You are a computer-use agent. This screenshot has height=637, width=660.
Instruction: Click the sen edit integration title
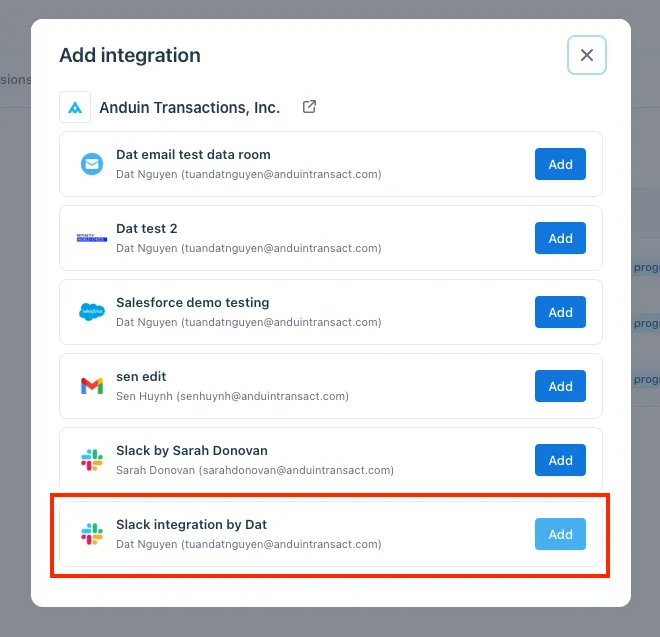click(x=141, y=376)
